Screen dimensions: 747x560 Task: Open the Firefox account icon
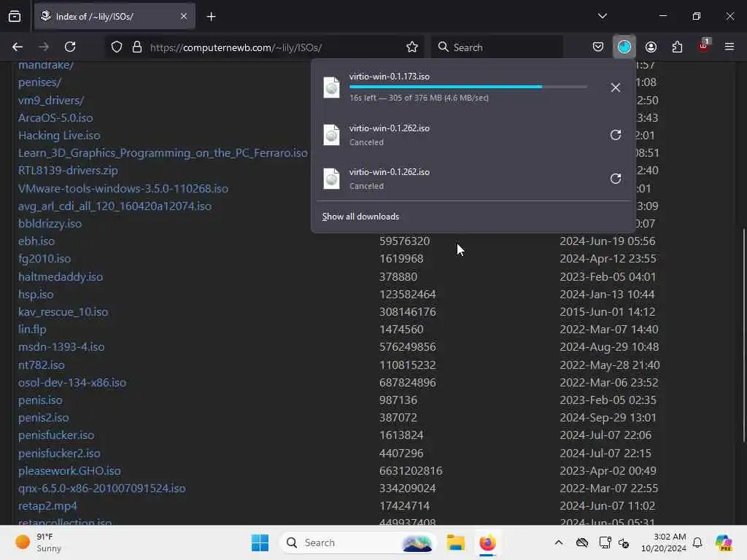point(651,47)
